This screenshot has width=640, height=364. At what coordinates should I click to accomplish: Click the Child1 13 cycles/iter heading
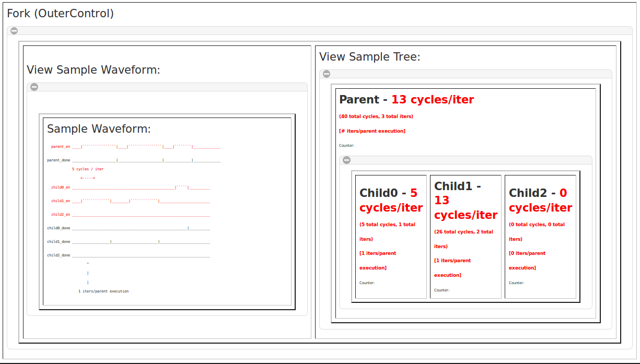466,201
